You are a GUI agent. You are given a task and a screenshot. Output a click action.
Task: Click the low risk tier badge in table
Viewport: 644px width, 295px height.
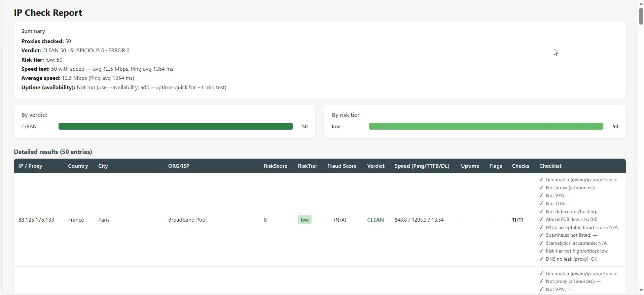305,220
